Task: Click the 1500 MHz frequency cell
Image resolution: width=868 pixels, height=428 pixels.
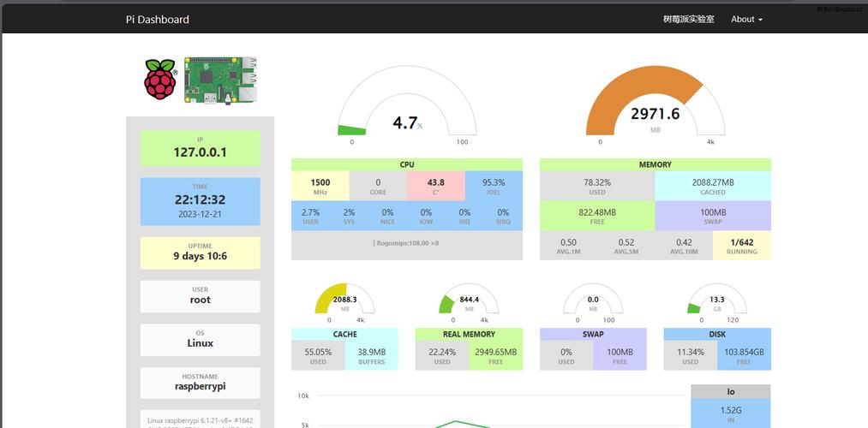Action: [x=320, y=186]
